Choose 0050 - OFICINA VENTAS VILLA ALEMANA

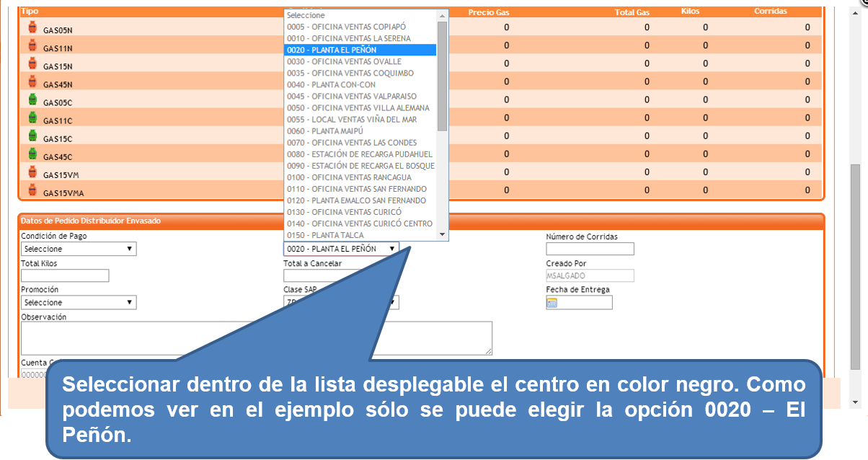coord(360,107)
